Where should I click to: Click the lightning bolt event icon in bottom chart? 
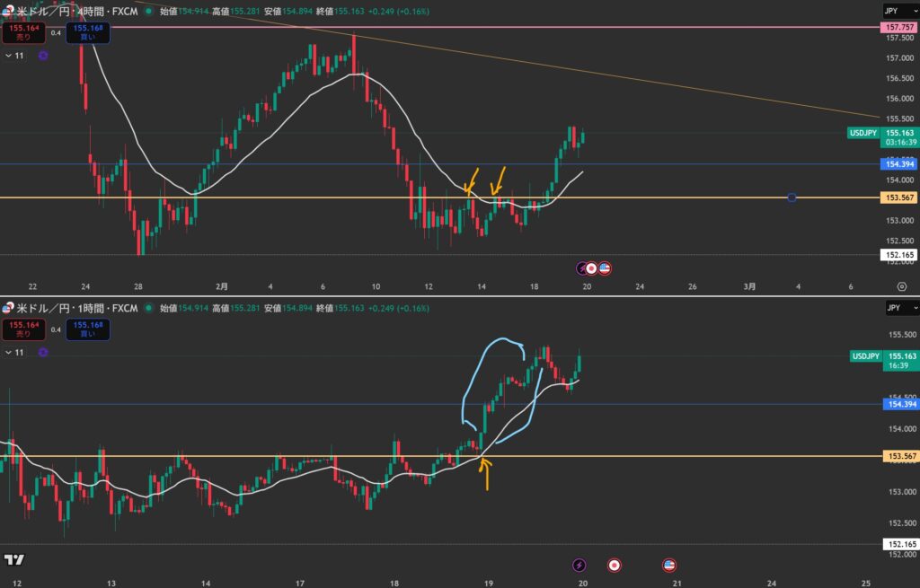579,565
